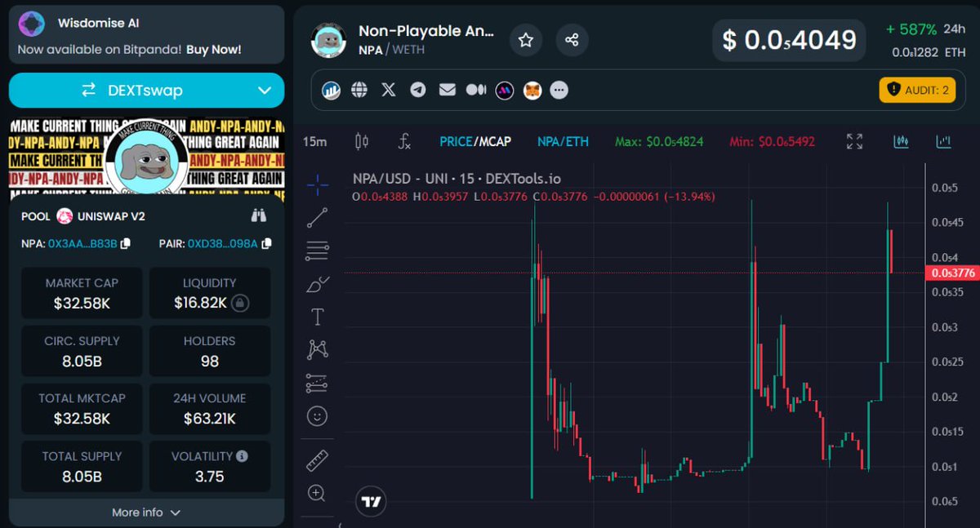980x528 pixels.
Task: Select the Fibonacci retracement lines tool
Action: (318, 251)
